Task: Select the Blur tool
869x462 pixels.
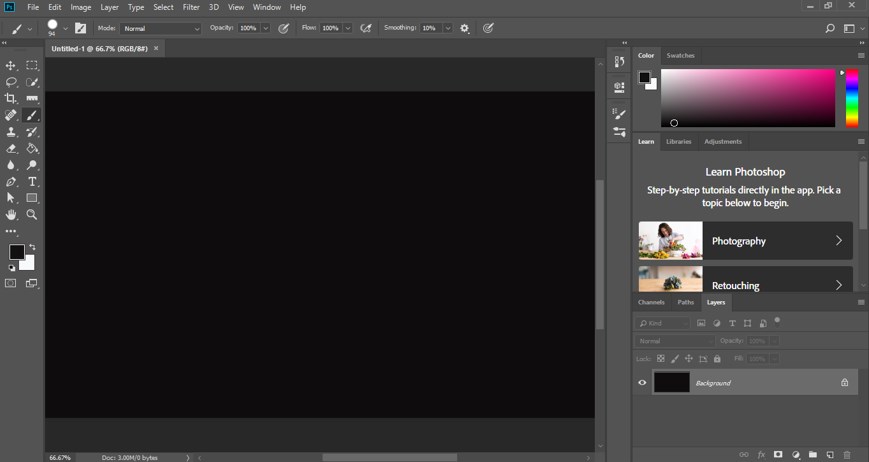Action: [x=11, y=165]
